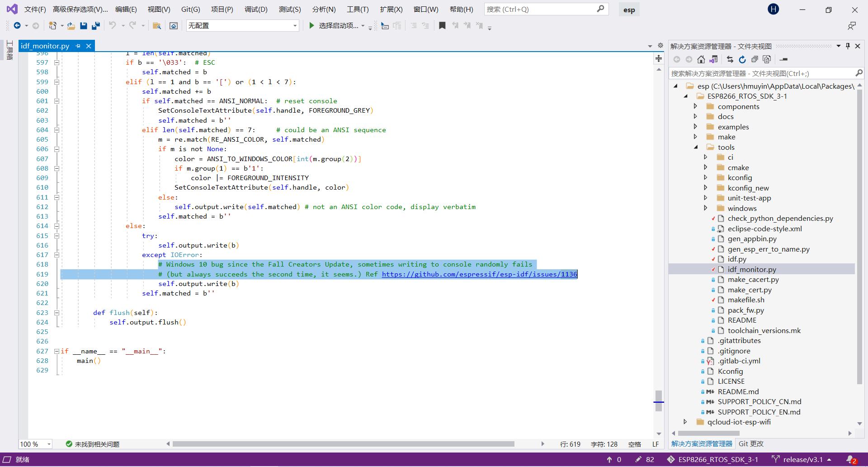Expand the components folder in tree
868x467 pixels.
click(695, 106)
